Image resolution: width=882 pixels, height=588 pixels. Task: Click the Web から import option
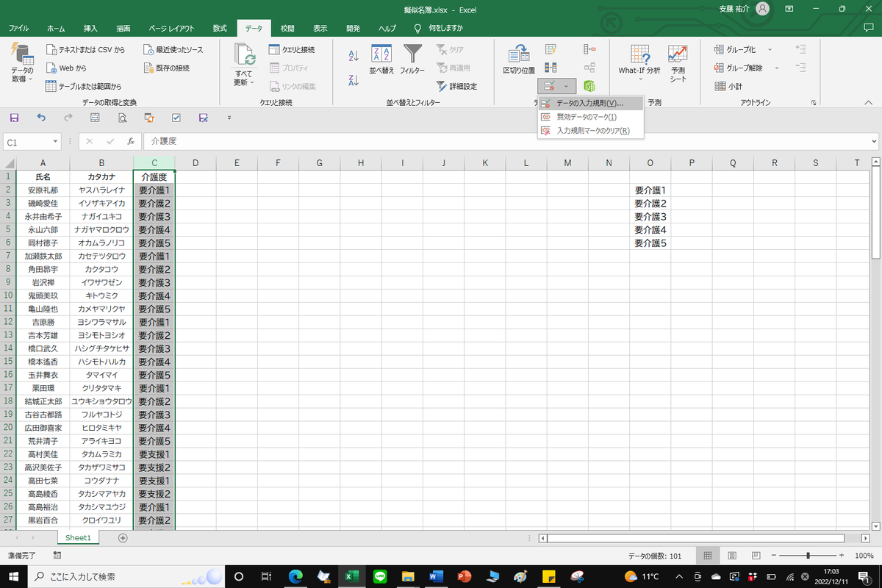66,68
